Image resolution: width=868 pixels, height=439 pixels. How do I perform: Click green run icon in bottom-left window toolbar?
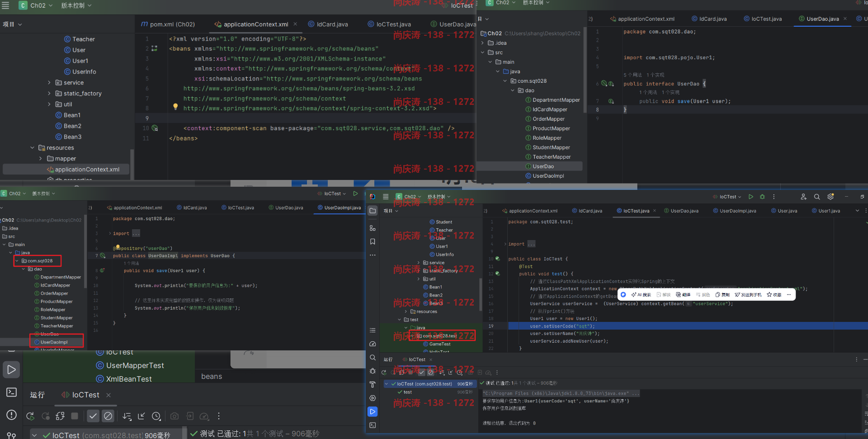(355, 194)
